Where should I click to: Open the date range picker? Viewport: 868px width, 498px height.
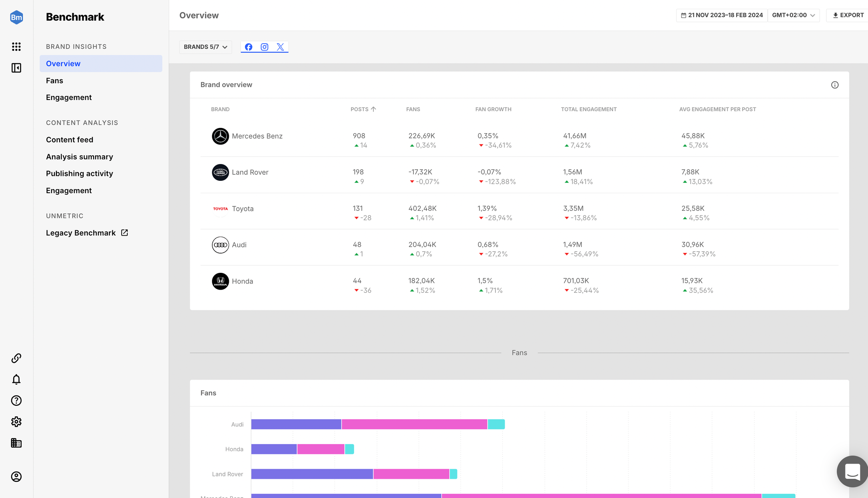(x=722, y=15)
